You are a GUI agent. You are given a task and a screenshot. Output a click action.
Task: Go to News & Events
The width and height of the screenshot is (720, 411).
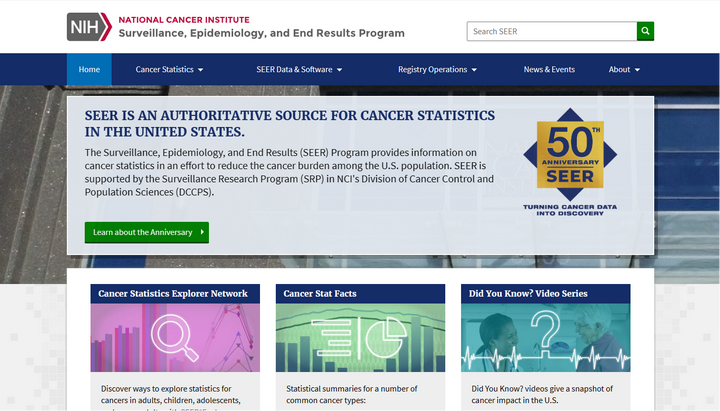549,69
